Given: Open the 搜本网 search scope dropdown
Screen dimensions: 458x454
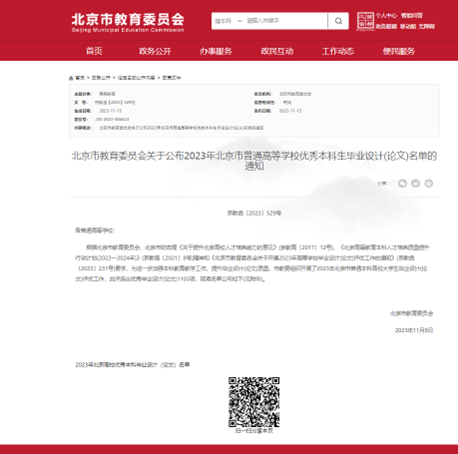Looking at the screenshot, I should (x=228, y=21).
